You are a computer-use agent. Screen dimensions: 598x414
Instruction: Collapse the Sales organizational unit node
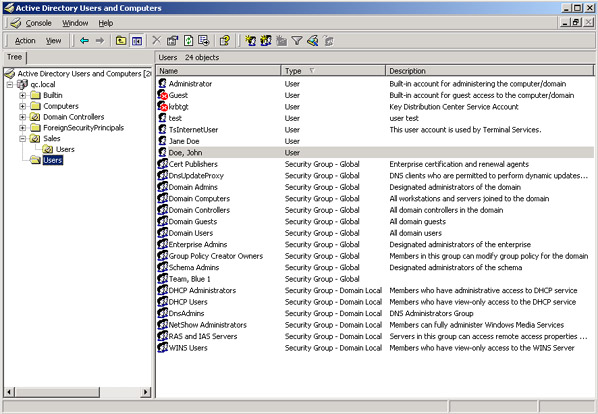pyautogui.click(x=23, y=139)
